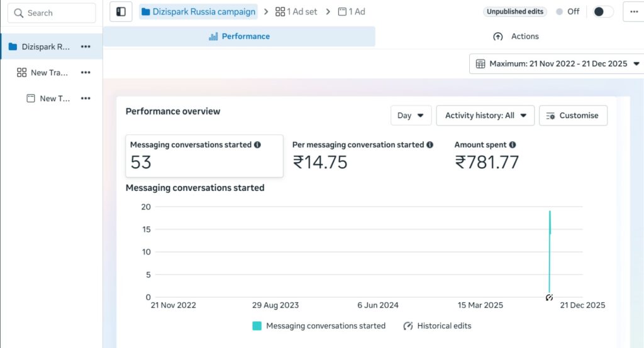This screenshot has height=348, width=644.
Task: Open more options for New Traffic ad set
Action: (x=86, y=73)
